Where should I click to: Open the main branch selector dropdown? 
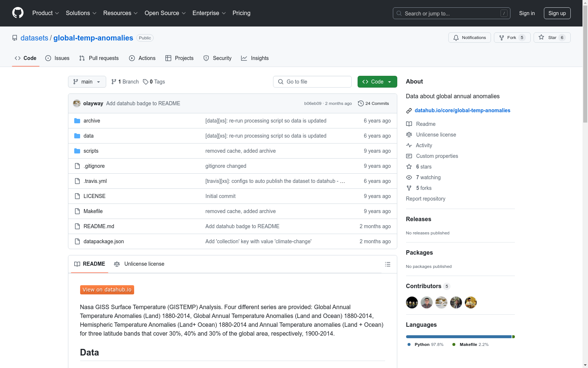(87, 82)
